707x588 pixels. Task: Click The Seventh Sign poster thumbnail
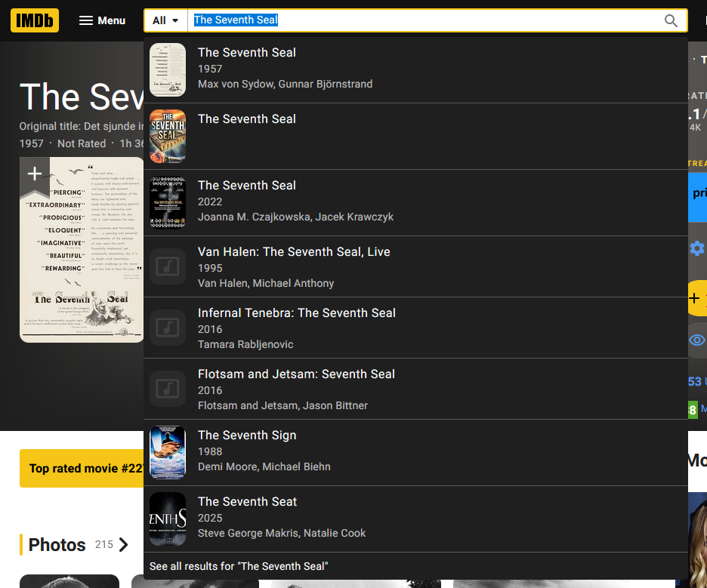[x=168, y=452]
